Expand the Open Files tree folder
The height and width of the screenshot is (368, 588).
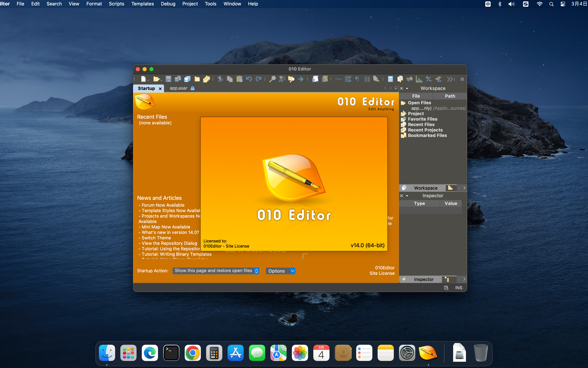[x=403, y=103]
